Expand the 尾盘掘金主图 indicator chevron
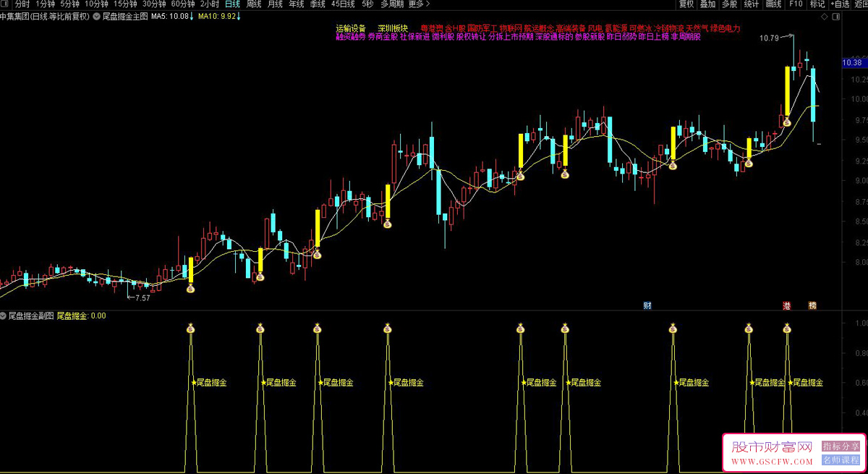 pos(97,15)
